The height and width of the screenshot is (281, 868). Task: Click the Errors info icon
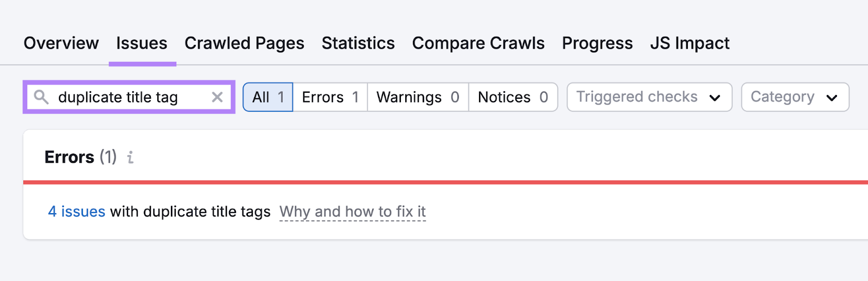coord(130,157)
